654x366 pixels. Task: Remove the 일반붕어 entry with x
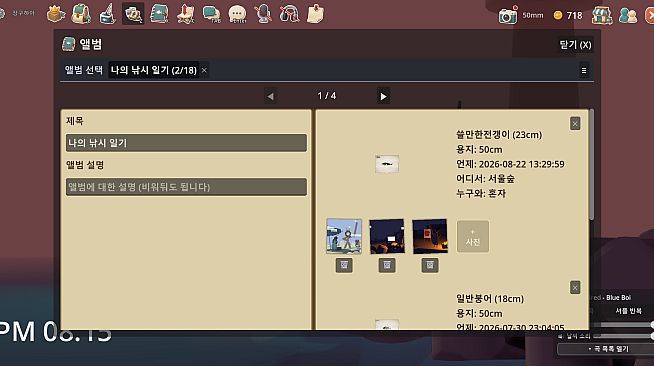click(575, 288)
